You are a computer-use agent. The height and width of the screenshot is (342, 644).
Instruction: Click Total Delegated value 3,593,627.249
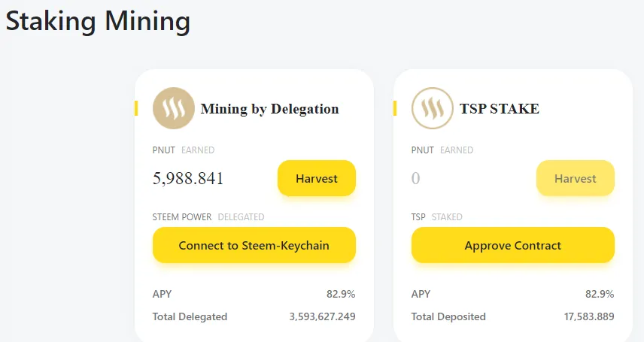tap(323, 316)
